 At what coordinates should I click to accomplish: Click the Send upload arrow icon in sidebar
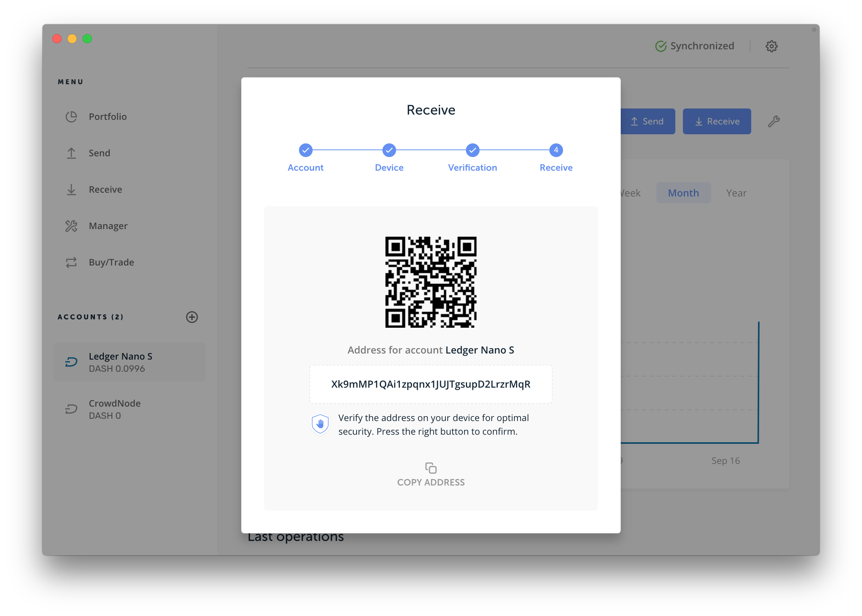[x=71, y=153]
